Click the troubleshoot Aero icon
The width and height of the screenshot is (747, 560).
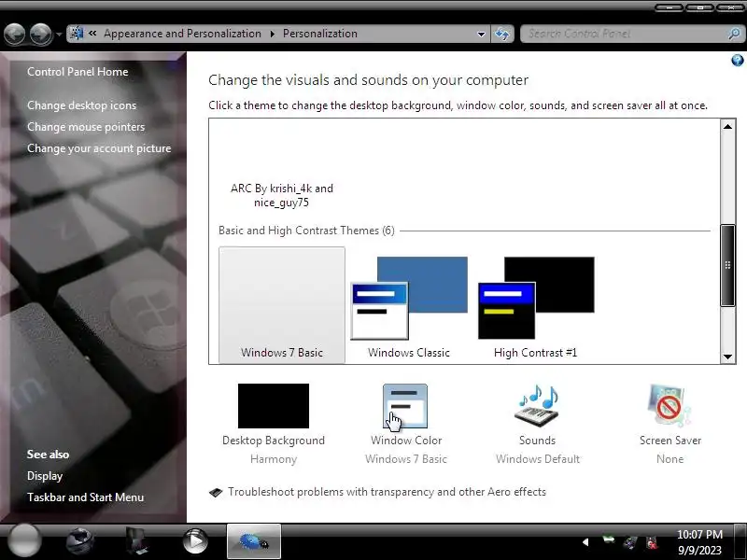(216, 493)
